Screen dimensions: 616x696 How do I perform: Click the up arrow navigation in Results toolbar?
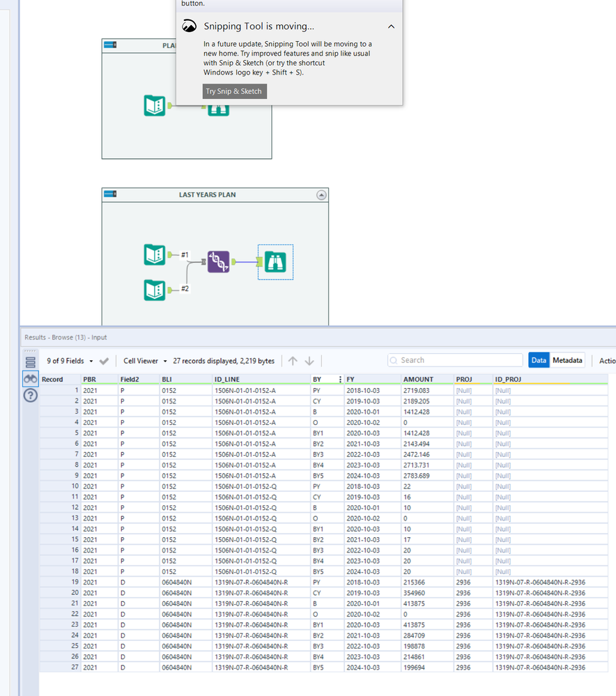click(x=292, y=361)
